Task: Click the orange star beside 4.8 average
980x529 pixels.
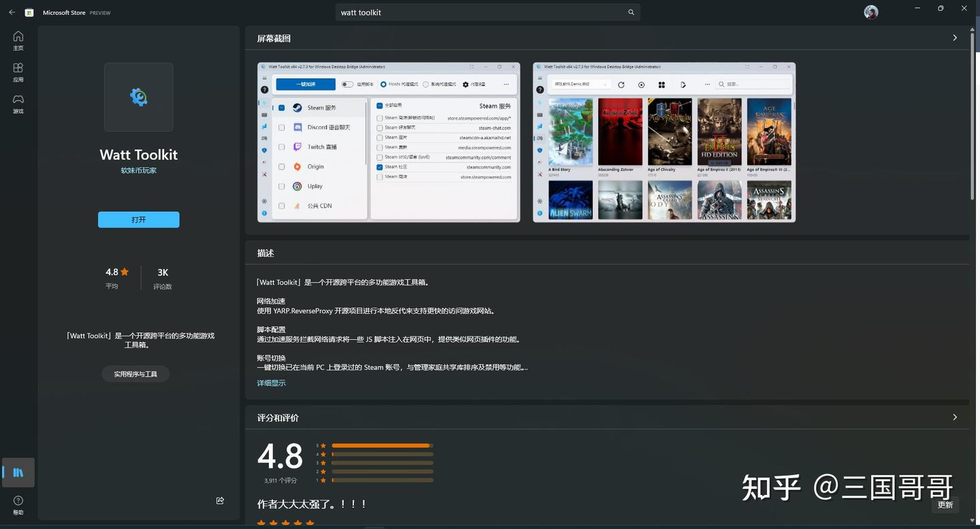Action: pyautogui.click(x=125, y=272)
